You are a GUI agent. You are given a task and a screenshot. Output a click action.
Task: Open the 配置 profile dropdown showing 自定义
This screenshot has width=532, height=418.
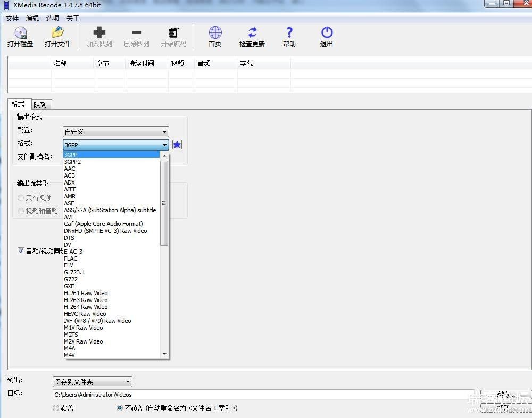(115, 132)
